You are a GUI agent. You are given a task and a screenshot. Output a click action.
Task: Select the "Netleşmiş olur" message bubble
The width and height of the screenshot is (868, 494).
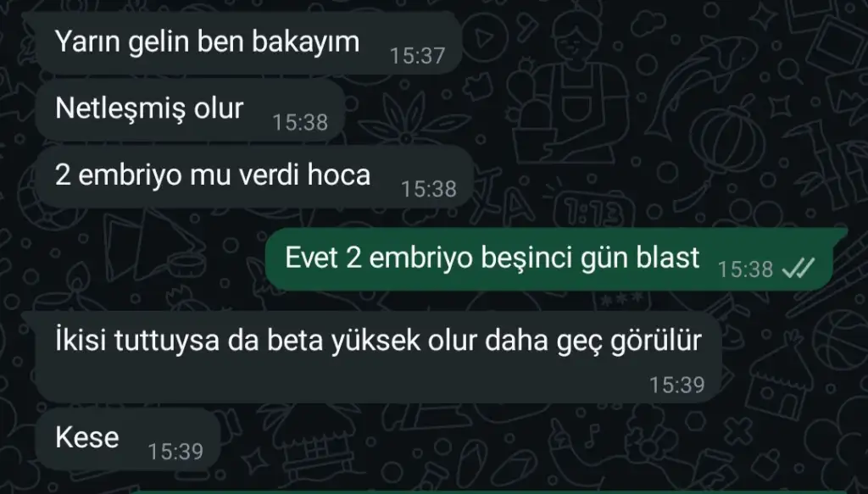point(190,109)
